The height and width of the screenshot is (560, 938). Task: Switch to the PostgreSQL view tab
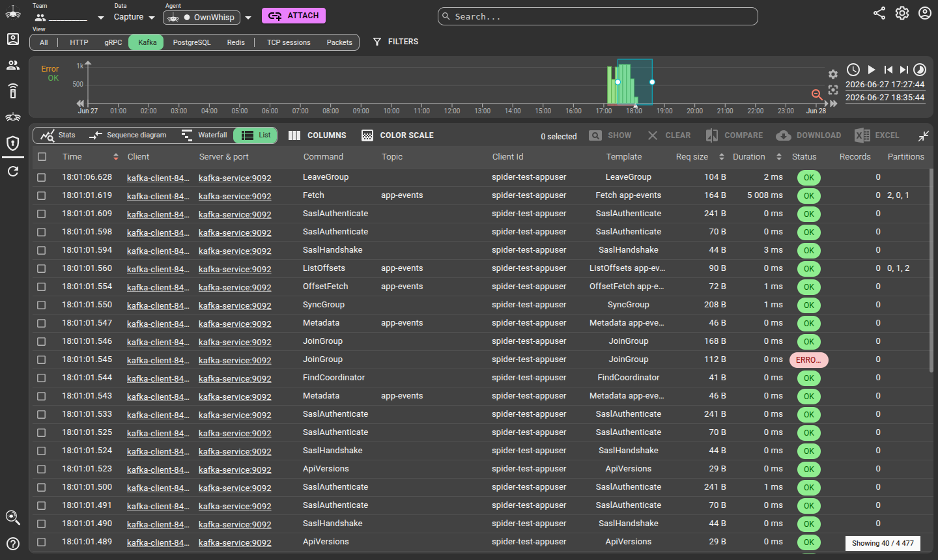coord(192,42)
